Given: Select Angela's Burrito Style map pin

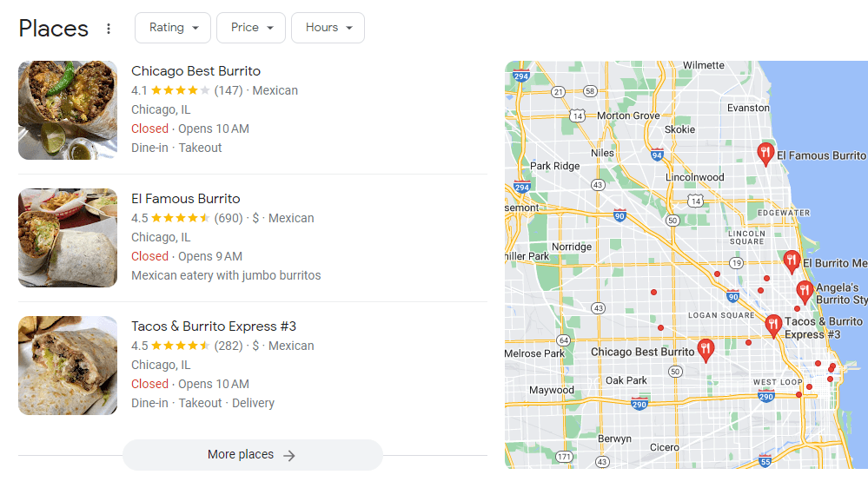Looking at the screenshot, I should [805, 291].
